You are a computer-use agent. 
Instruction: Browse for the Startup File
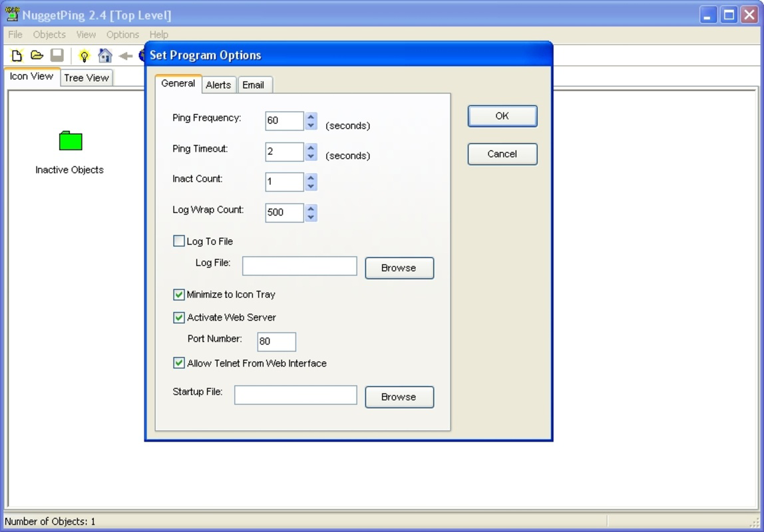click(399, 397)
